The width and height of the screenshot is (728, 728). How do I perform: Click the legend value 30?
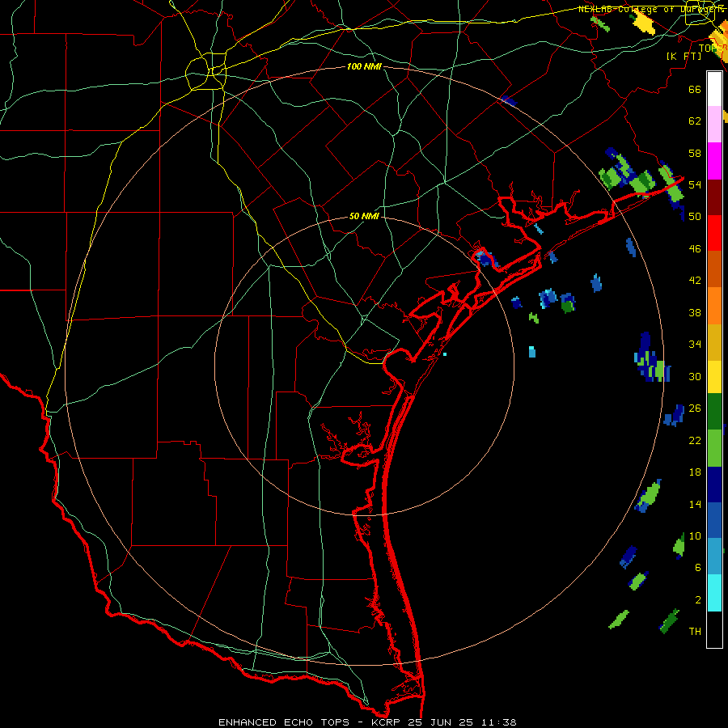click(x=695, y=376)
